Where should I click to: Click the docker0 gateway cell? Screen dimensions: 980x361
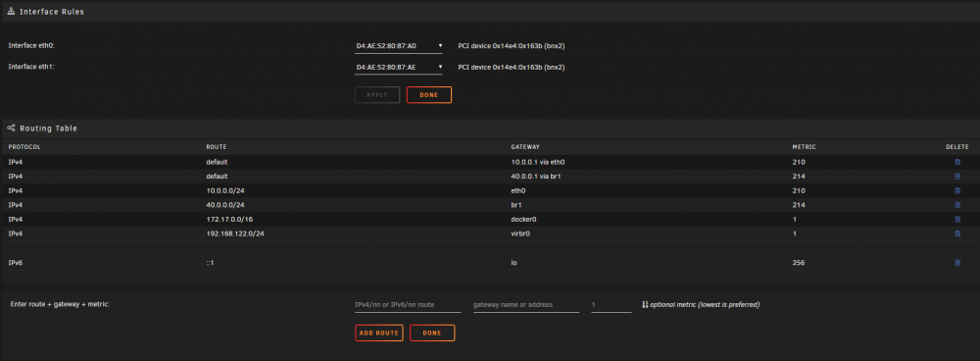[x=523, y=219]
